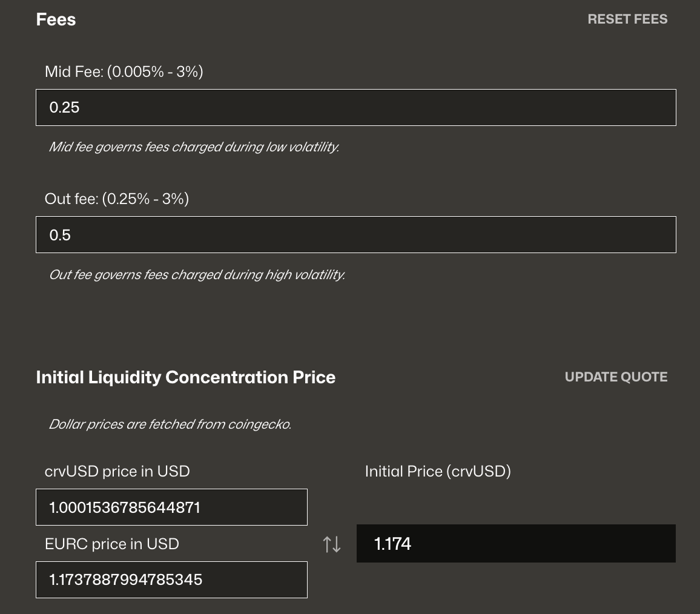Click the Initial Liquidity Concentration Price heading
This screenshot has width=700, height=614.
(x=185, y=377)
